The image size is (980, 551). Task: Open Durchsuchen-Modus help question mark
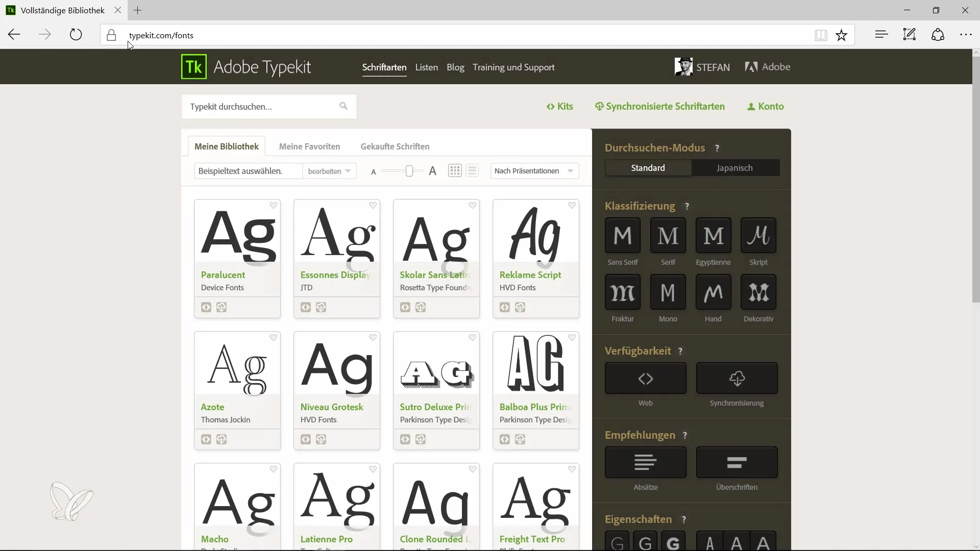tap(717, 148)
